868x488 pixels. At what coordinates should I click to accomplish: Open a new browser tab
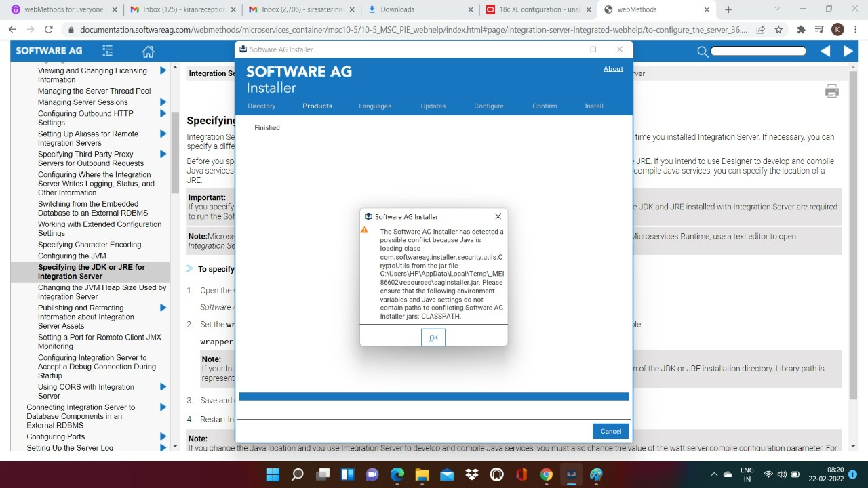(x=728, y=9)
